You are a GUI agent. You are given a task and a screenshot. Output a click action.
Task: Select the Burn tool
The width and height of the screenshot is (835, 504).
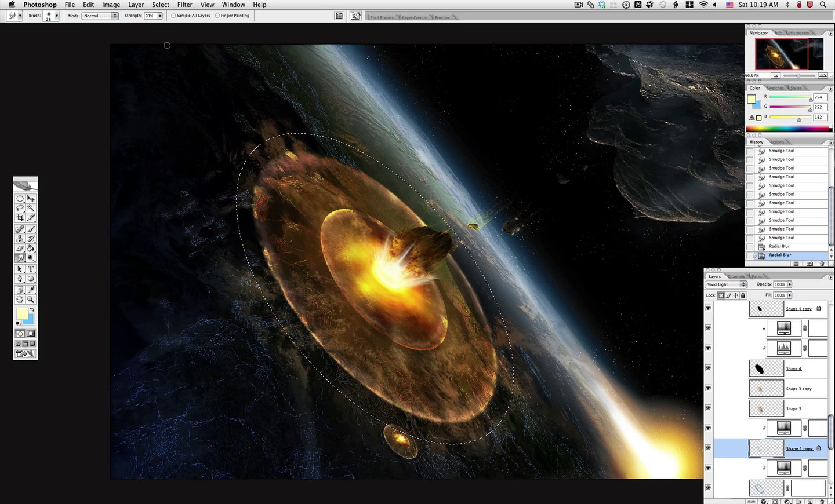point(31,258)
